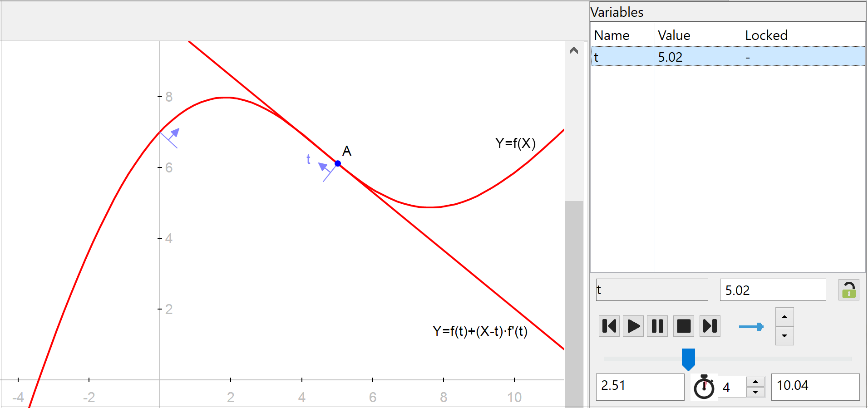Toggle the green lock for variable t

pos(848,290)
